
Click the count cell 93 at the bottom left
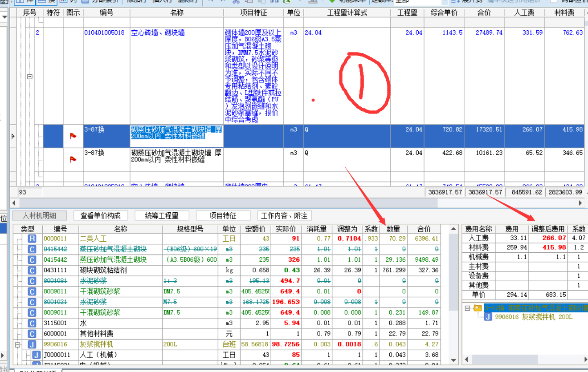coord(29,192)
